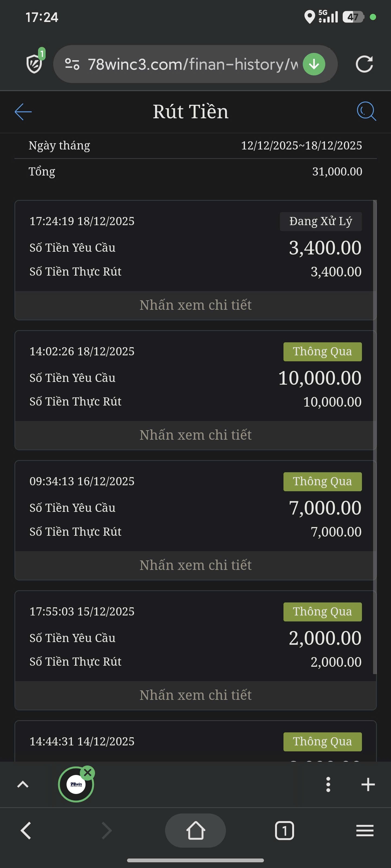Close the 78win floating bubble
The width and height of the screenshot is (391, 868).
88,772
